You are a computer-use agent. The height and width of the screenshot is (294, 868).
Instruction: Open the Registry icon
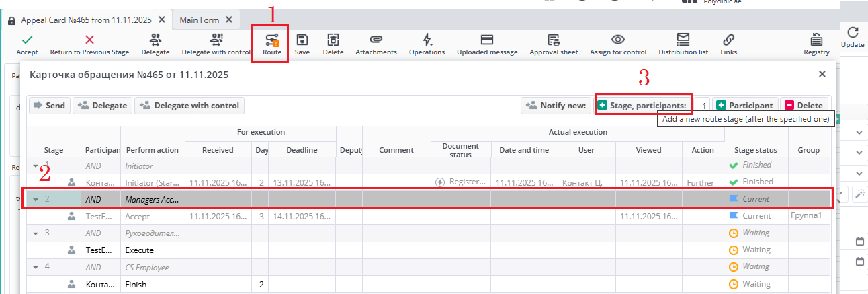pyautogui.click(x=816, y=40)
